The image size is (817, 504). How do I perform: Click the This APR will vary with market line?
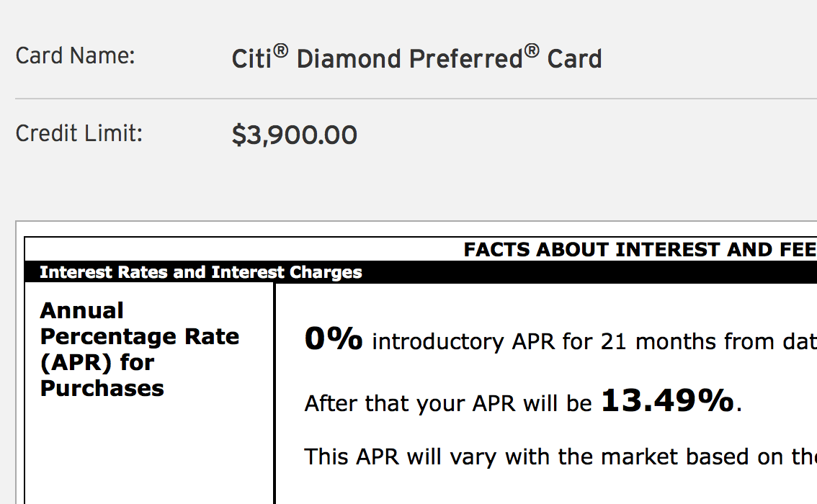point(561,456)
